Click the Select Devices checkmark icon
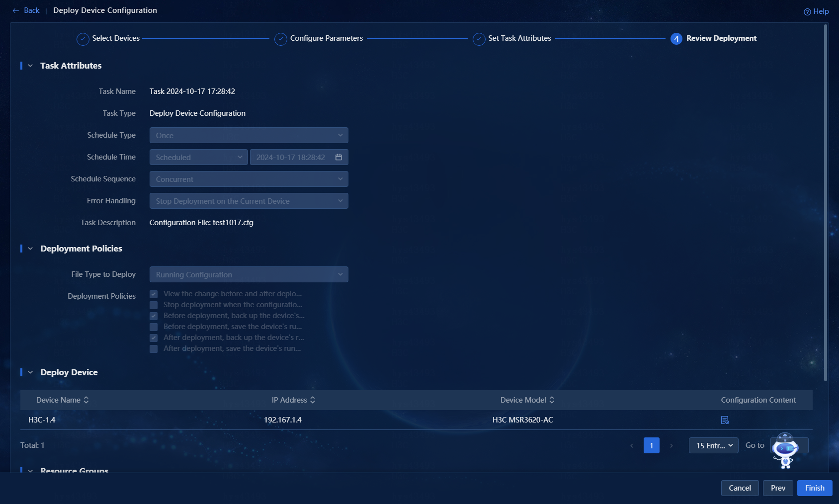Screen dimensions: 839x504 pyautogui.click(x=83, y=39)
